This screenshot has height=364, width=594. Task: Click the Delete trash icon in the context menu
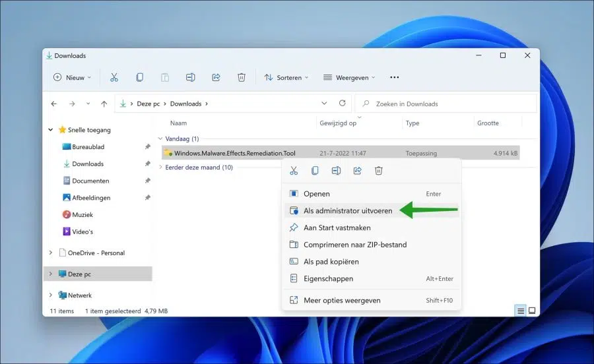click(x=378, y=171)
